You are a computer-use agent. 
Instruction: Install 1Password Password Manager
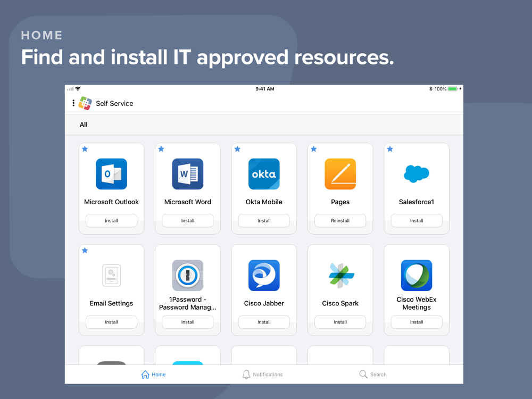[188, 322]
